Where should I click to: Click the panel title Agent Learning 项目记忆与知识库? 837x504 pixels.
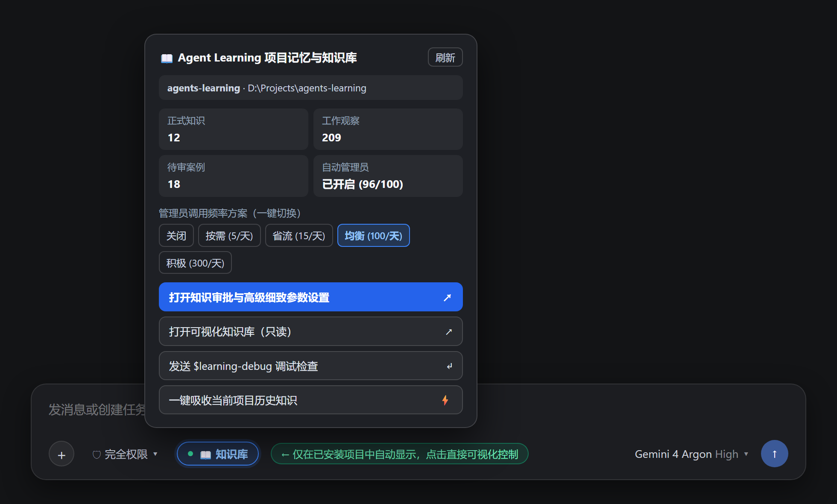point(267,58)
